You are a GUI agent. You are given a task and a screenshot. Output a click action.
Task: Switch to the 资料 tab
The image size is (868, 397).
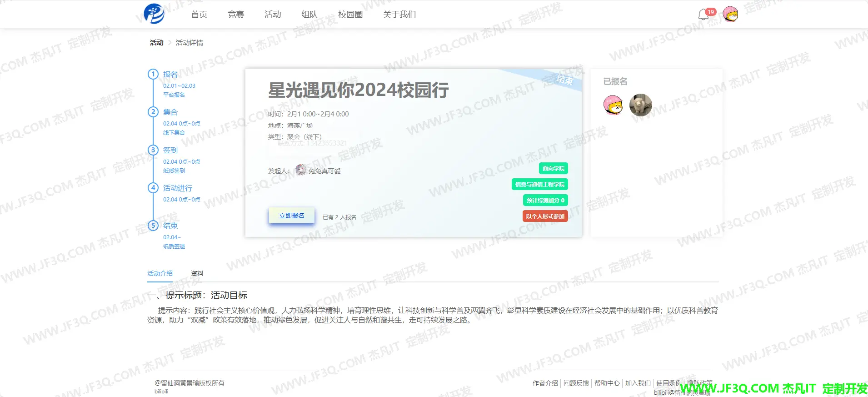click(x=197, y=273)
